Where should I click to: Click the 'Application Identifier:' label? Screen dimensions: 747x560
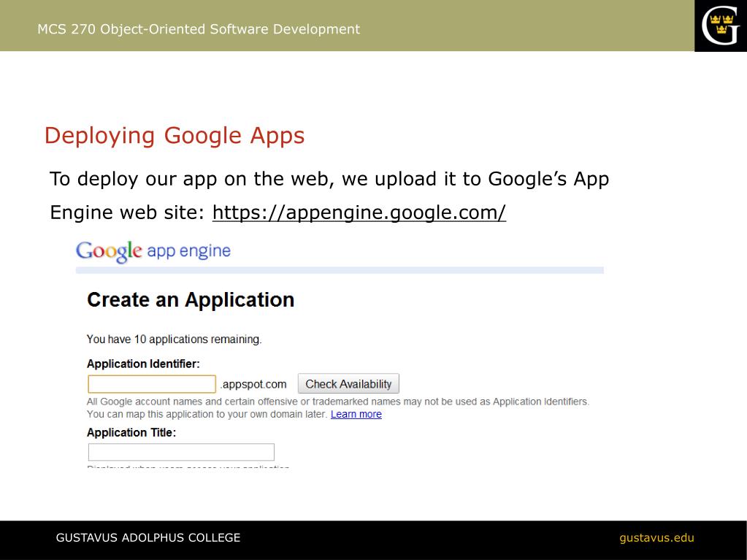pos(143,364)
